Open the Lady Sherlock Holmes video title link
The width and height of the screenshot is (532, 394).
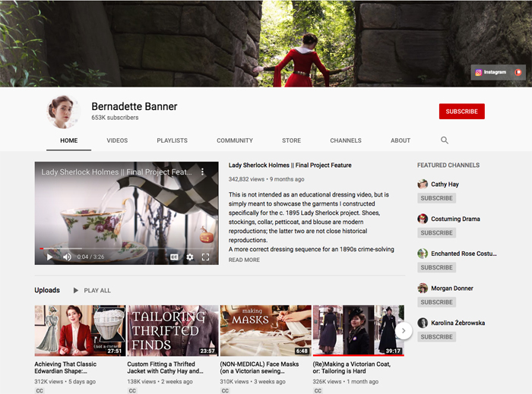[x=290, y=165]
